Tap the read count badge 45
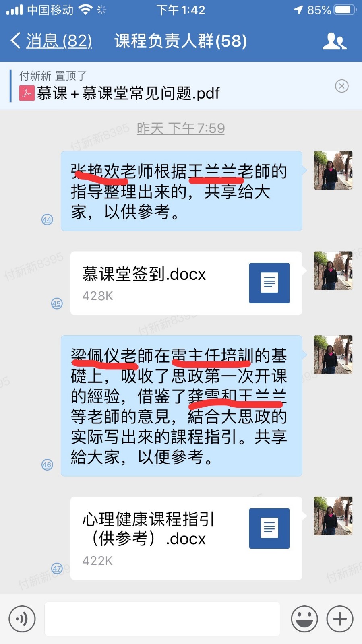The width and height of the screenshot is (362, 644). (57, 303)
